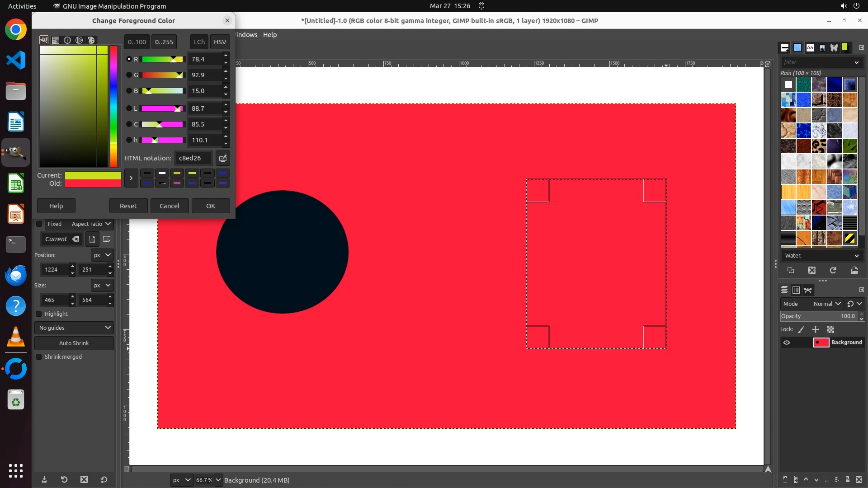Open the Palette color selector icon
This screenshot has width=868, height=488.
[x=91, y=40]
